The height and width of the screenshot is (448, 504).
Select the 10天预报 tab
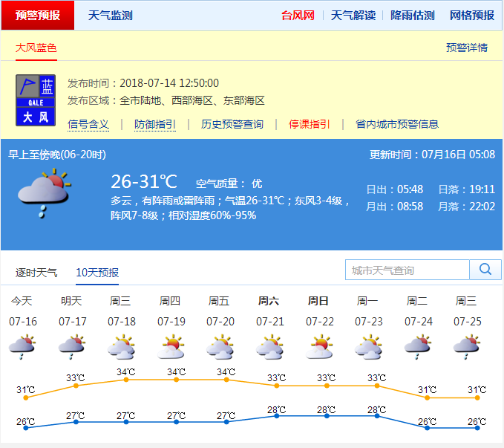pyautogui.click(x=97, y=273)
